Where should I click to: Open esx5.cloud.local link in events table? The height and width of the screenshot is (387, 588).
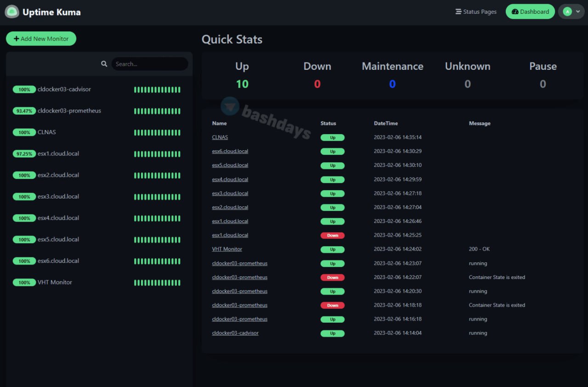click(x=230, y=165)
